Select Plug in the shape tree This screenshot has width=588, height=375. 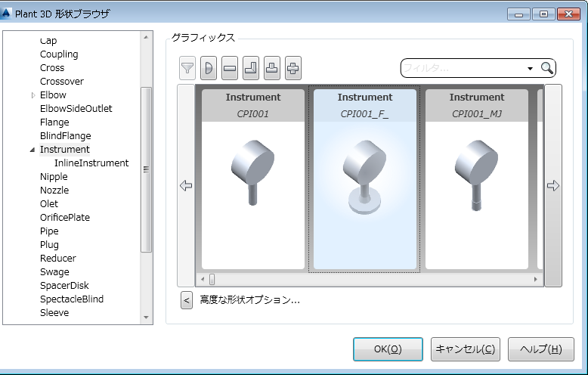pyautogui.click(x=49, y=244)
